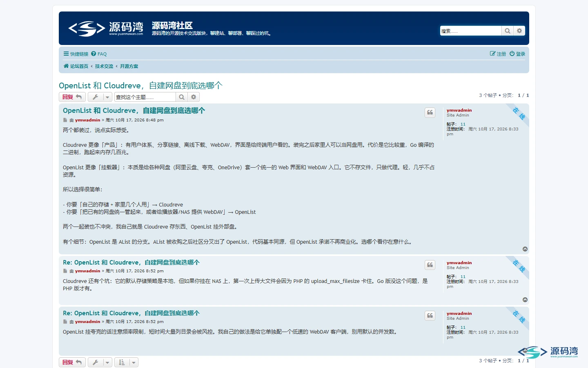Open advanced topic search gear beside 查找这个主题
The height and width of the screenshot is (368, 588).
[194, 97]
